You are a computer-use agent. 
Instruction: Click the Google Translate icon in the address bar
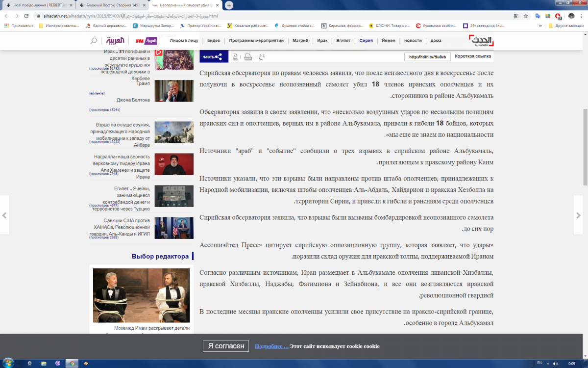pos(515,16)
